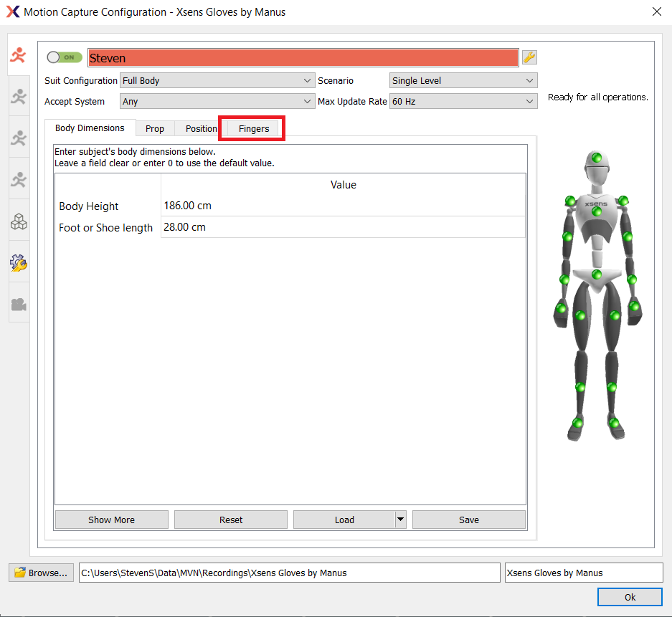Click the Browse button with the folder icon

(x=42, y=573)
